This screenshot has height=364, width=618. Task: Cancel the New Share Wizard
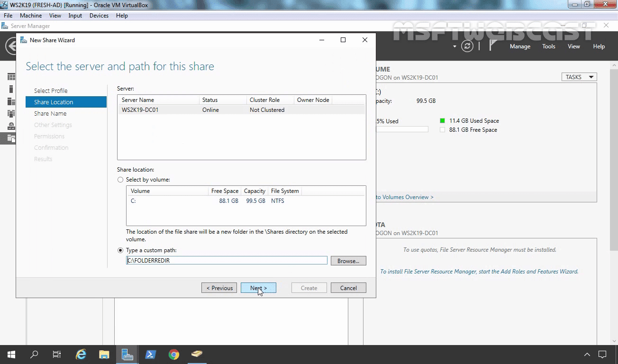pyautogui.click(x=348, y=288)
